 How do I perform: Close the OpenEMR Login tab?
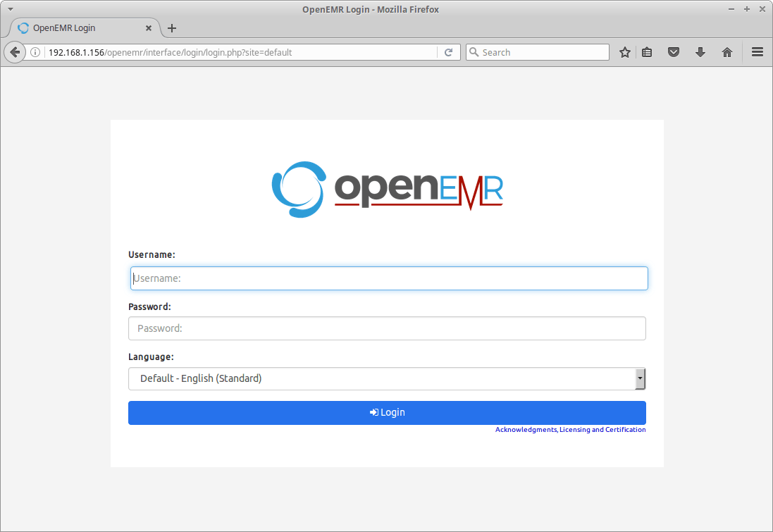pos(148,28)
